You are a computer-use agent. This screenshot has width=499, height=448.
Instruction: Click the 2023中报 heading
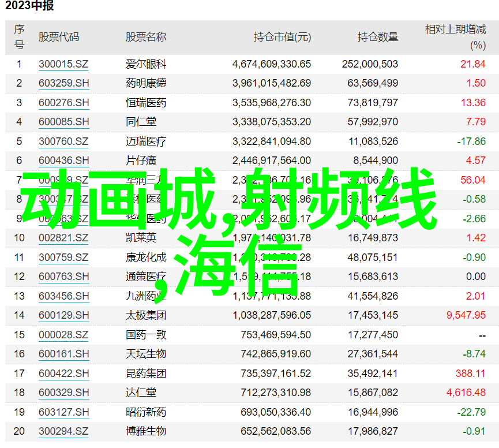coord(29,5)
